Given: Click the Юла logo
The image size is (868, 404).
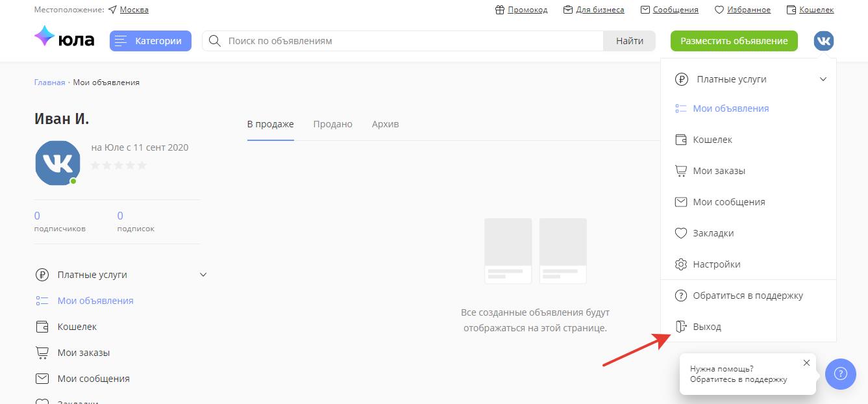Looking at the screenshot, I should click(64, 40).
